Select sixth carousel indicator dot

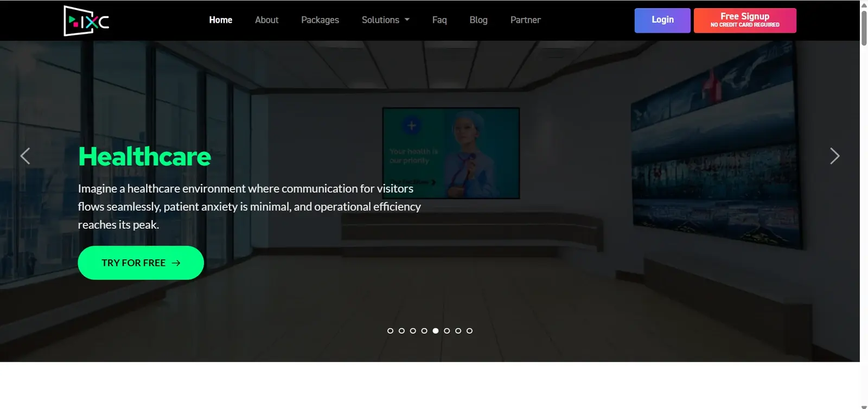[x=447, y=331]
